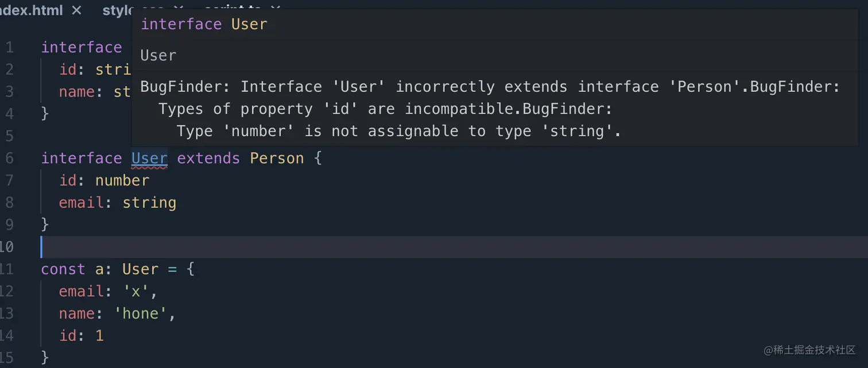The height and width of the screenshot is (368, 868).
Task: Click the 'x' string on line 12
Action: pos(136,292)
